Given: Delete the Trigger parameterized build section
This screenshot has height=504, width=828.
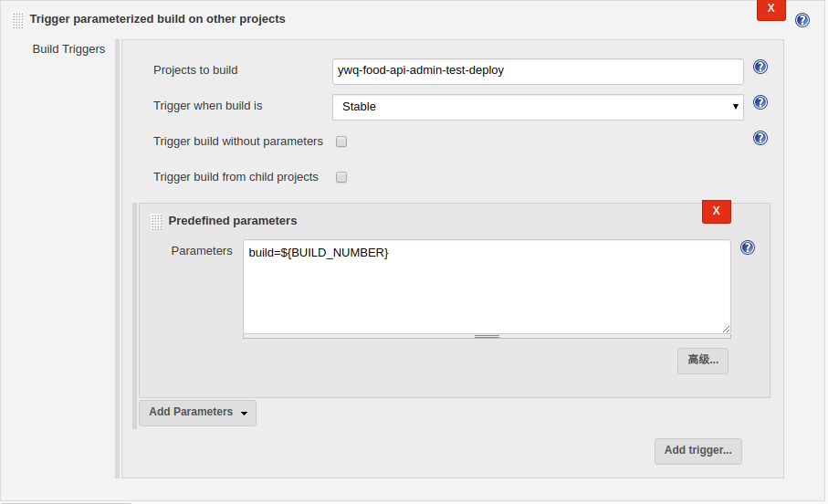Looking at the screenshot, I should click(770, 8).
